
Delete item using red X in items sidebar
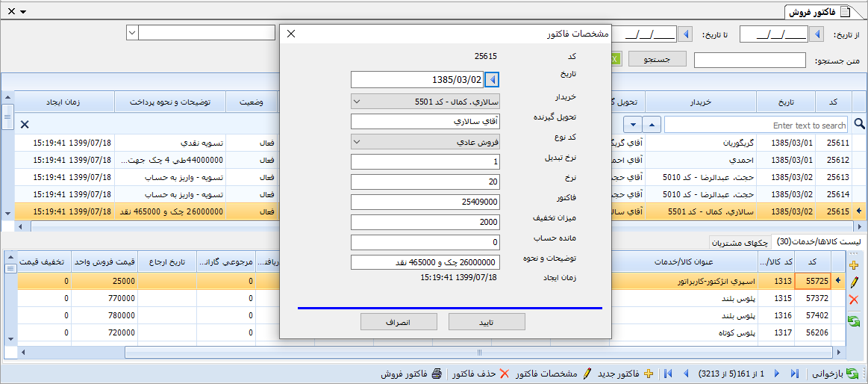coord(853,300)
